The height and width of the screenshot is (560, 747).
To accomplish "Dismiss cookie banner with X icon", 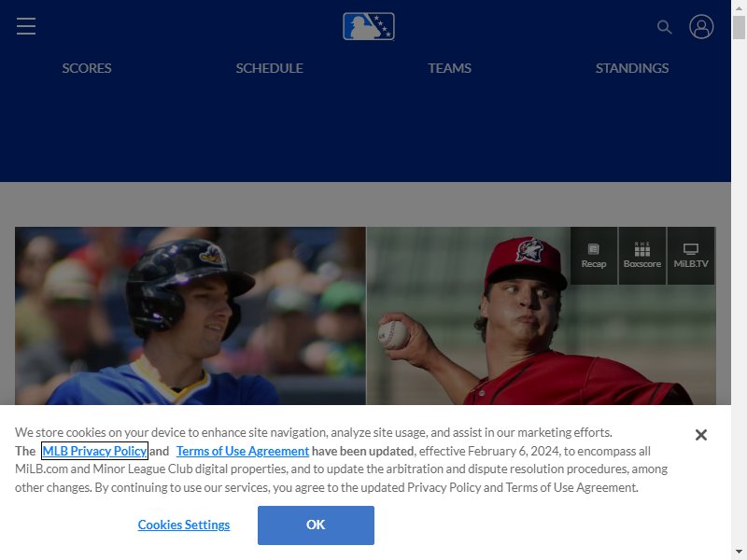I will coord(701,435).
